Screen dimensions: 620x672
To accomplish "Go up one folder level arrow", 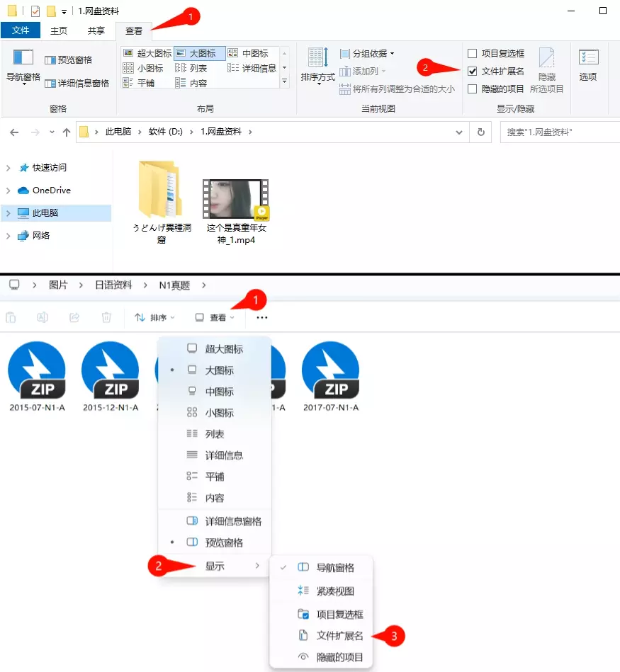I will (x=67, y=132).
